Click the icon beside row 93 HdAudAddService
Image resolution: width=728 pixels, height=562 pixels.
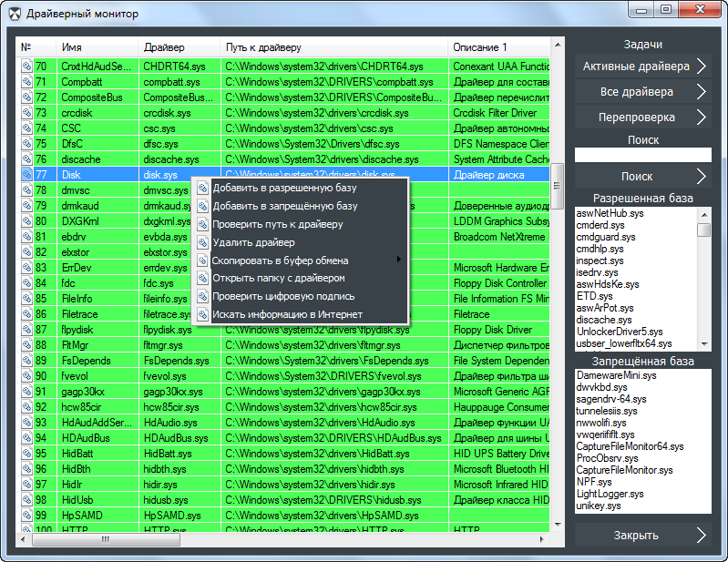point(26,423)
